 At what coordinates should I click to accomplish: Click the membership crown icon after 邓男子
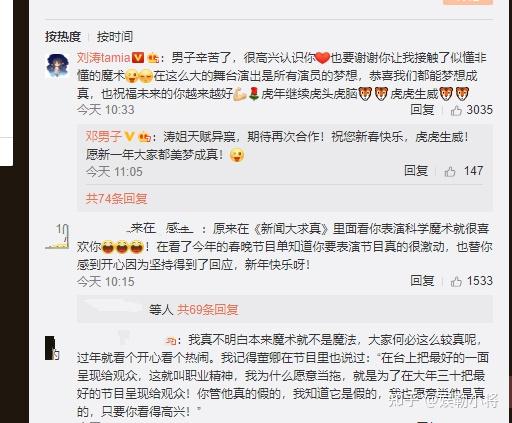(145, 137)
